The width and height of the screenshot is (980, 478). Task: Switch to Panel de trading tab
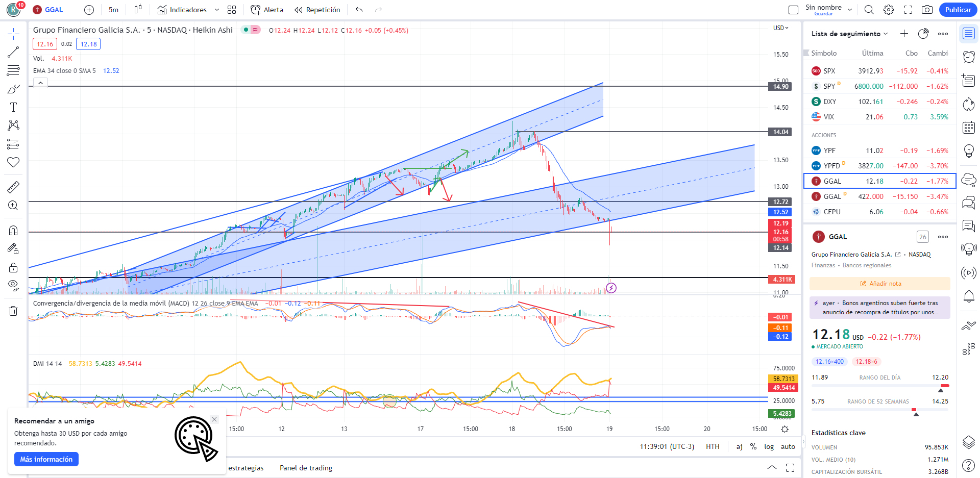(x=306, y=468)
